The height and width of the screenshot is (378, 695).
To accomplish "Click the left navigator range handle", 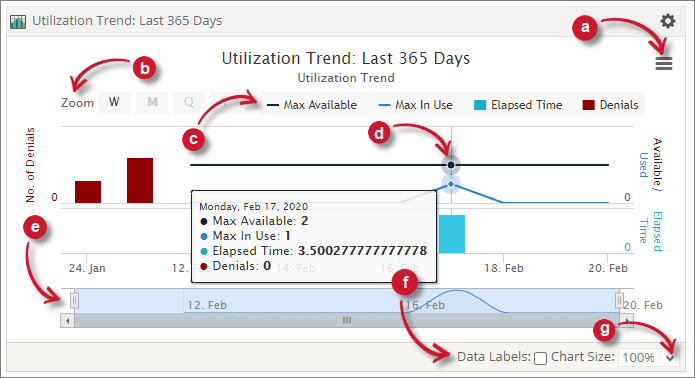I will pos(74,301).
